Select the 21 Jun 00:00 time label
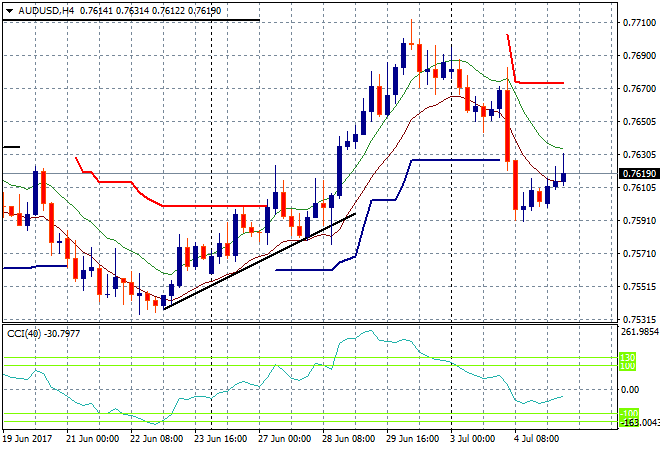The height and width of the screenshot is (450, 660). [93, 439]
